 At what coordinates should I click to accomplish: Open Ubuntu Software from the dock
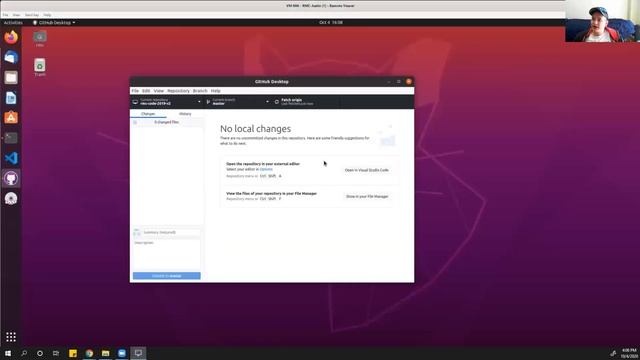pyautogui.click(x=11, y=118)
